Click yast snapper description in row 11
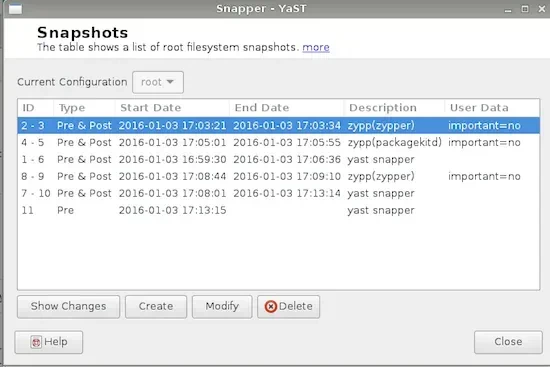Image resolution: width=550 pixels, height=367 pixels. [x=381, y=211]
